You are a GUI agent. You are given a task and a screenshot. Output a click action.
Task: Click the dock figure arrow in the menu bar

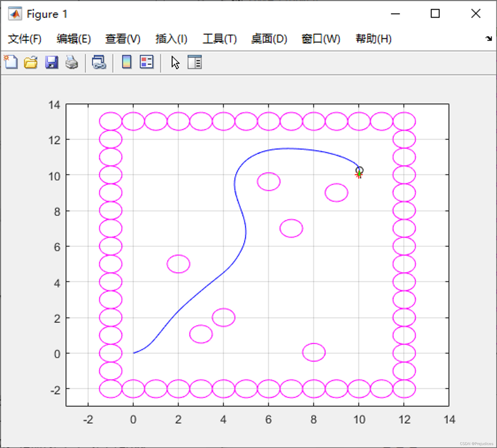click(489, 38)
